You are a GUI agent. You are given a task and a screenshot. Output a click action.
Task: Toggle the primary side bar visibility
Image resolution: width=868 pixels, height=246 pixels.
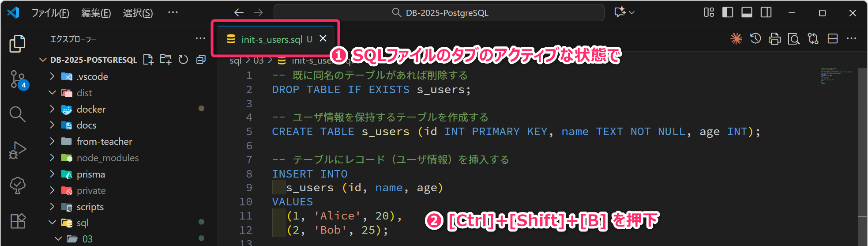727,13
